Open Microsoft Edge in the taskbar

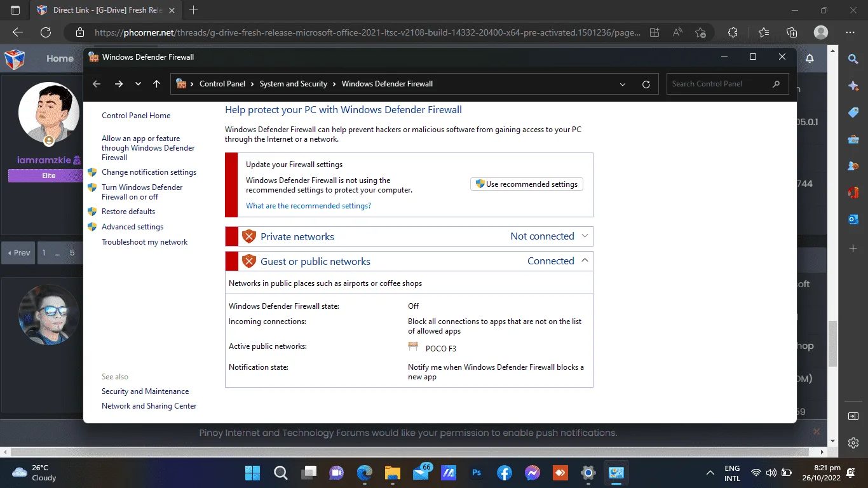365,473
